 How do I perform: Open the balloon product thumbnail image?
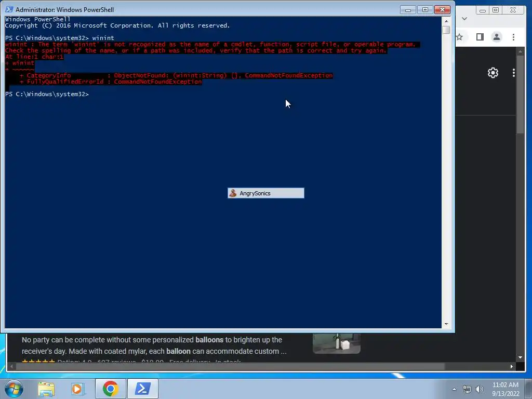point(337,343)
